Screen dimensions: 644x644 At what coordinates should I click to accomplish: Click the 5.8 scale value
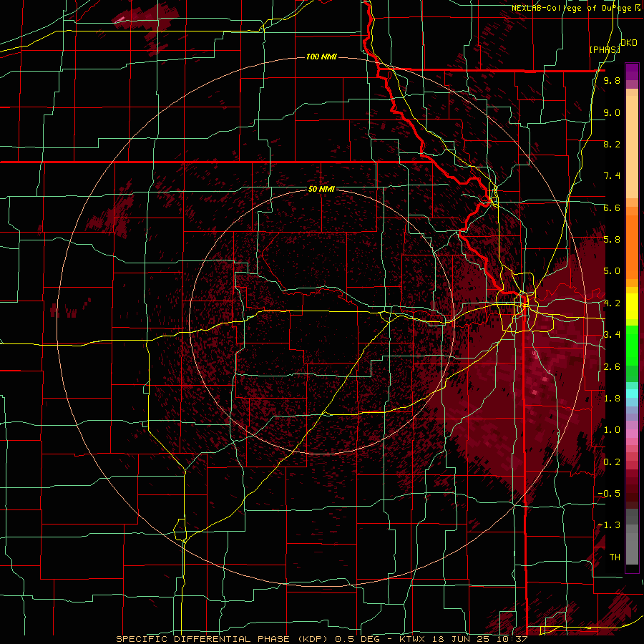pos(612,240)
